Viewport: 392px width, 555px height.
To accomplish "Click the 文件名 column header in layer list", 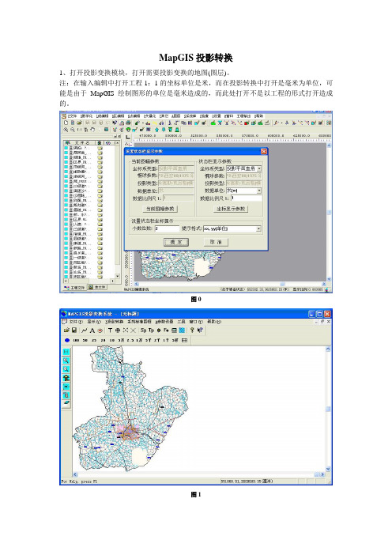I will pos(83,142).
